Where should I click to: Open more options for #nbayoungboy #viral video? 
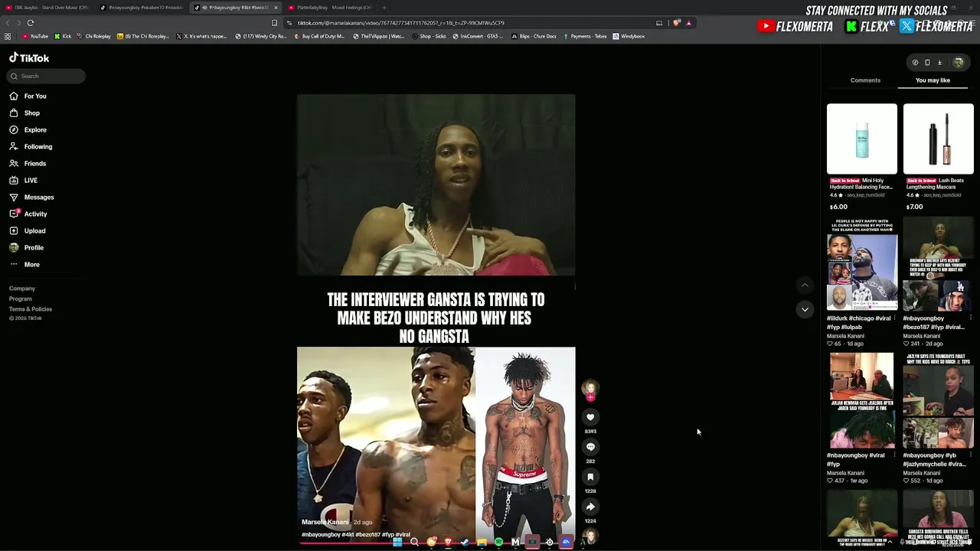pyautogui.click(x=894, y=455)
